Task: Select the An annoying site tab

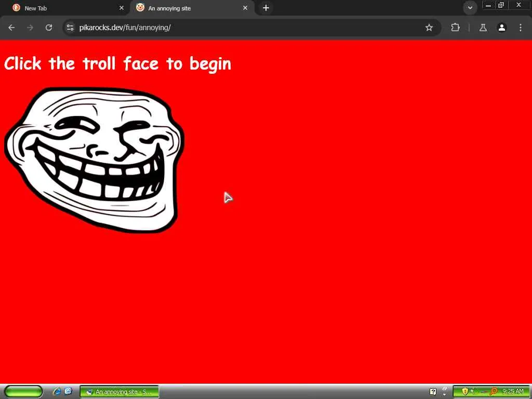Action: coord(192,8)
